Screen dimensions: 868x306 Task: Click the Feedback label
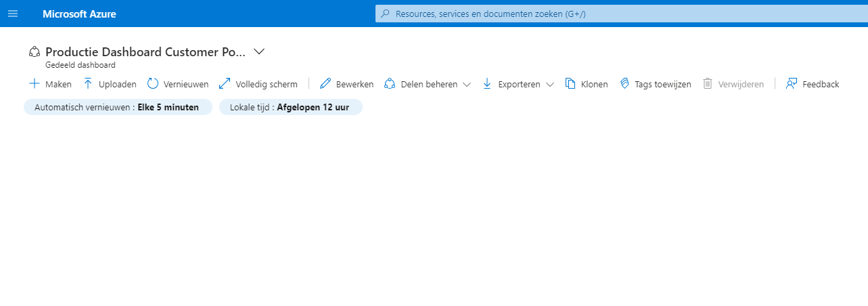click(821, 85)
